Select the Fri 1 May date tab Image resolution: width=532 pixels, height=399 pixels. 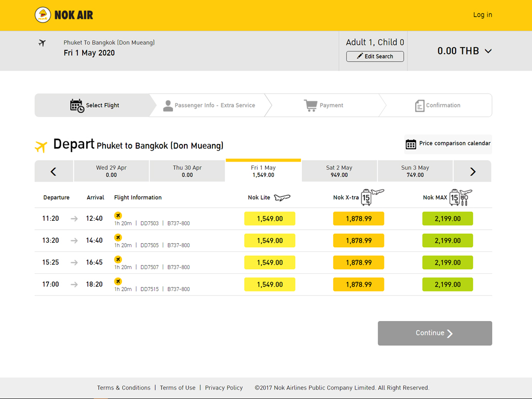(263, 170)
